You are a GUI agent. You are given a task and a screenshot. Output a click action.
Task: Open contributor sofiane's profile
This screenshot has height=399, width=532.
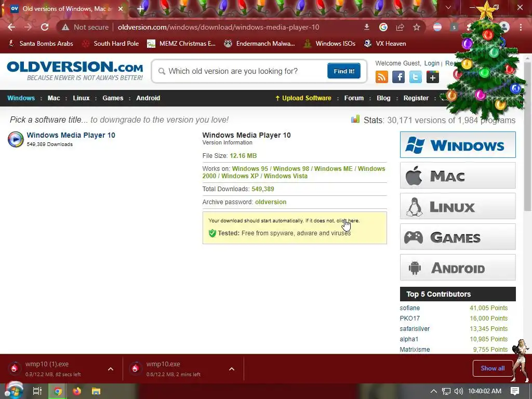[x=409, y=308]
